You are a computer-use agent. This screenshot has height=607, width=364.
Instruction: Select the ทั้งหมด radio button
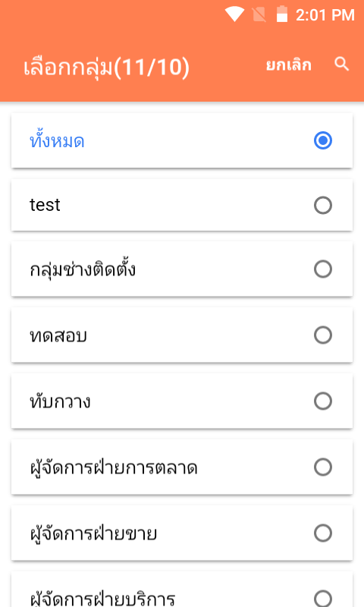pyautogui.click(x=322, y=140)
